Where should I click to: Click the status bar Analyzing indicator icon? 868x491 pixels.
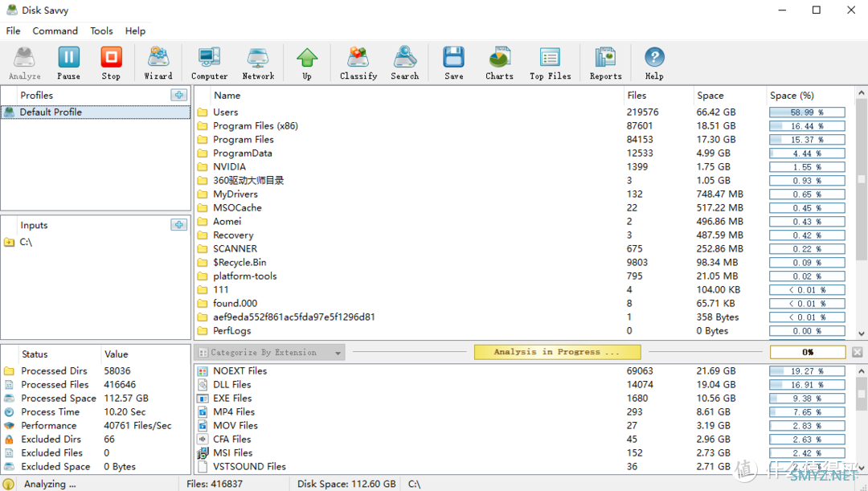coord(9,484)
